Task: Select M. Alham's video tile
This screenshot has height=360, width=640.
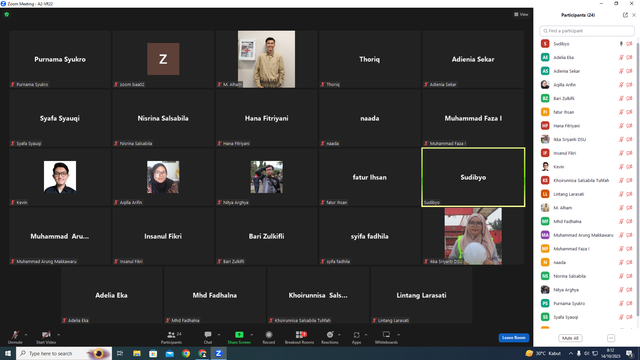Action: tap(267, 59)
